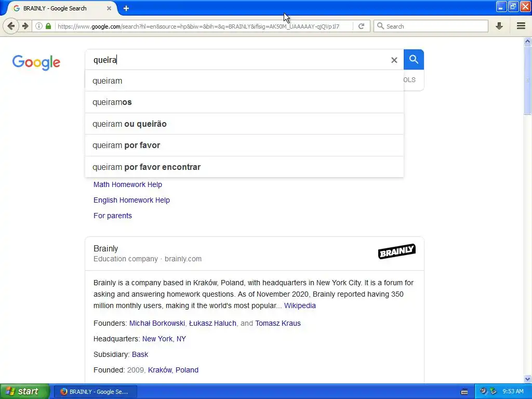Click the second system tray icon

pyautogui.click(x=493, y=391)
